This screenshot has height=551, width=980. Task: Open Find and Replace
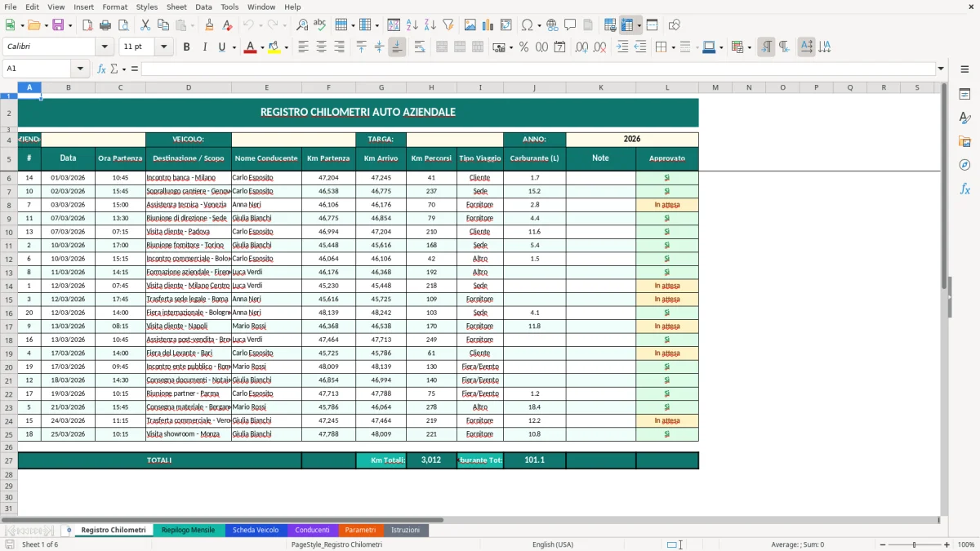pos(302,25)
